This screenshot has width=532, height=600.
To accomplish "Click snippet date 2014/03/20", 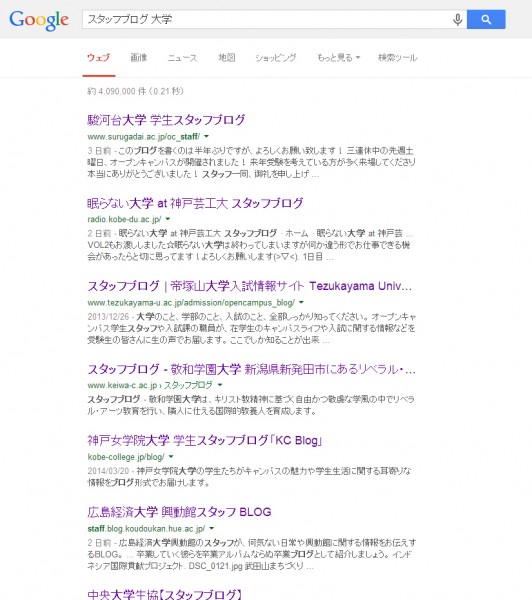I will pyautogui.click(x=108, y=471).
